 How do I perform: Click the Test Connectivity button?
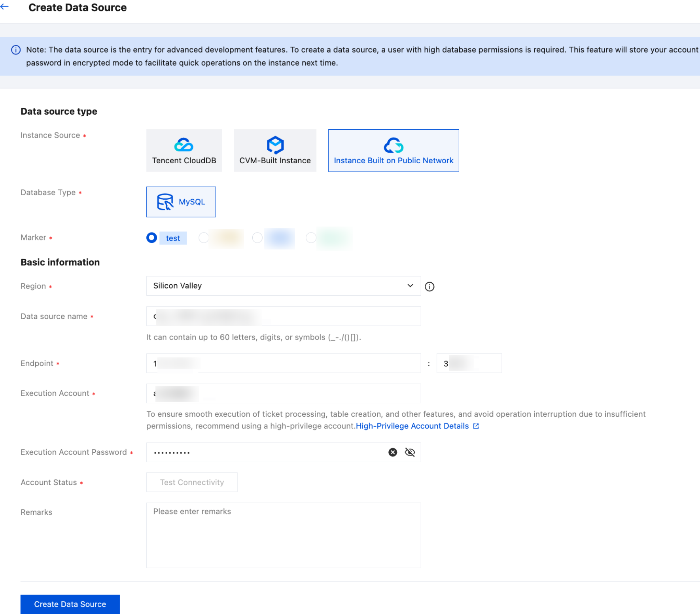pyautogui.click(x=192, y=482)
